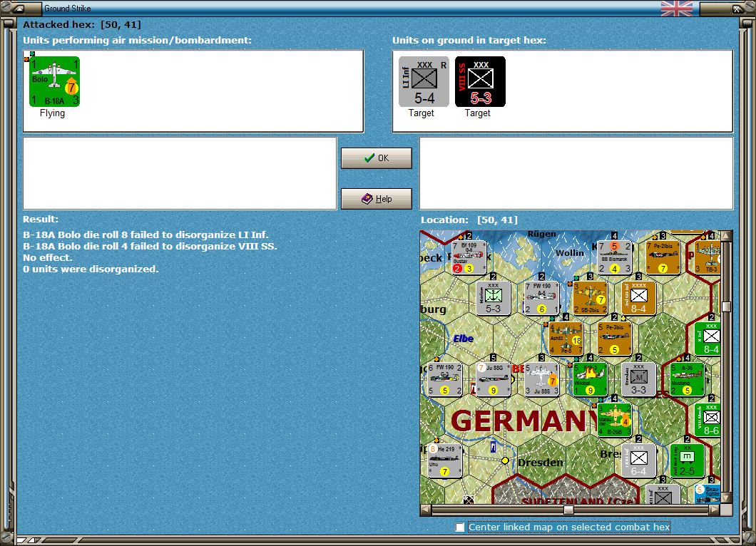Click the map vertical scrollbar up arrow

pyautogui.click(x=726, y=236)
